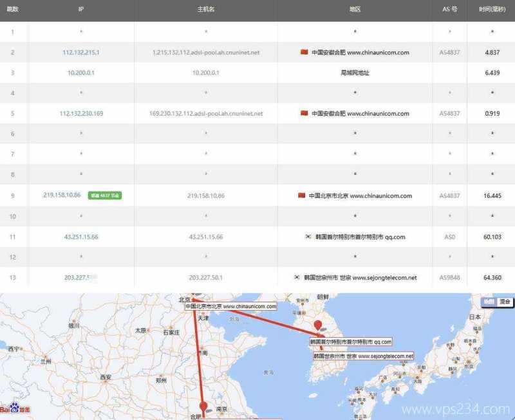Click the Baidu map logo

(15, 408)
